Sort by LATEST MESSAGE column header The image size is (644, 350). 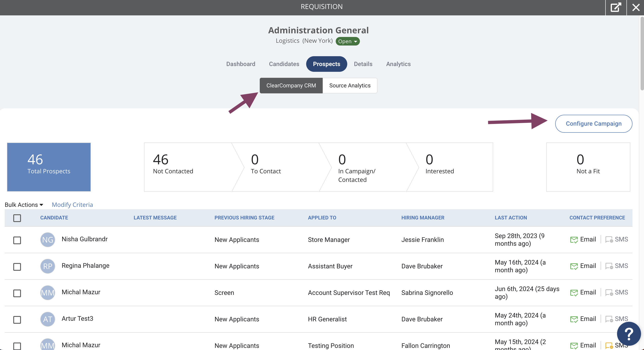point(155,218)
